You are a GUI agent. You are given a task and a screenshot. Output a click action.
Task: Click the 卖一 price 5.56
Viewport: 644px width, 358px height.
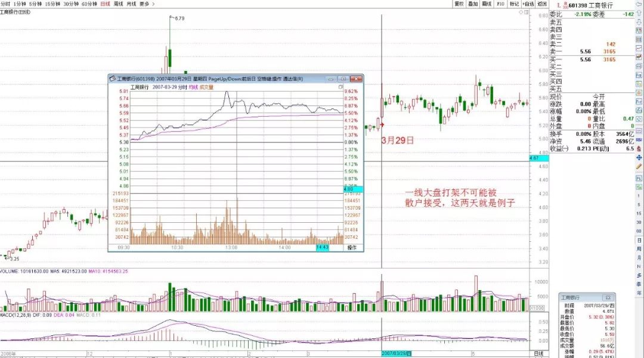pyautogui.click(x=586, y=52)
